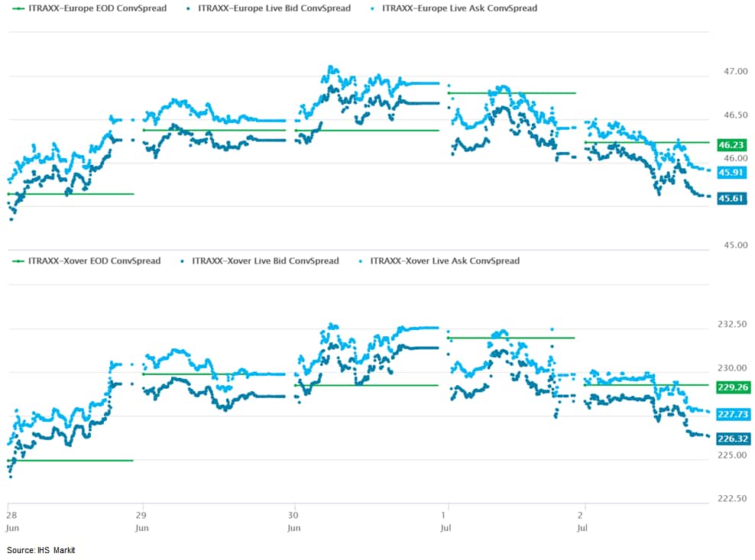Screen dimensions: 755x560
Task: Select the green 229.26 value tag
Action: click(731, 387)
